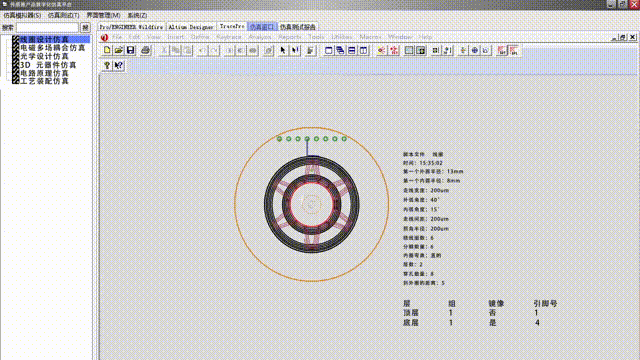Click the Save floppy disk icon
The width and height of the screenshot is (640, 360).
(x=131, y=50)
